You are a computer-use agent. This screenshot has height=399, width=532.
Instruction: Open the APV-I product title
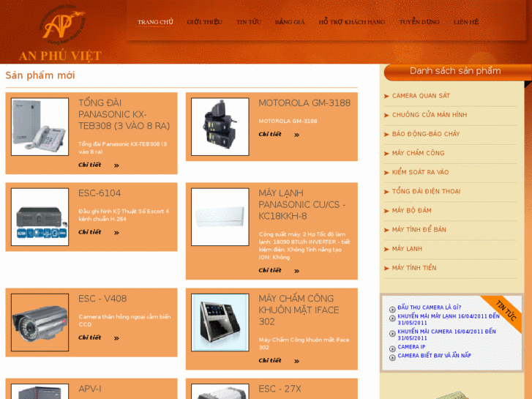pos(89,389)
